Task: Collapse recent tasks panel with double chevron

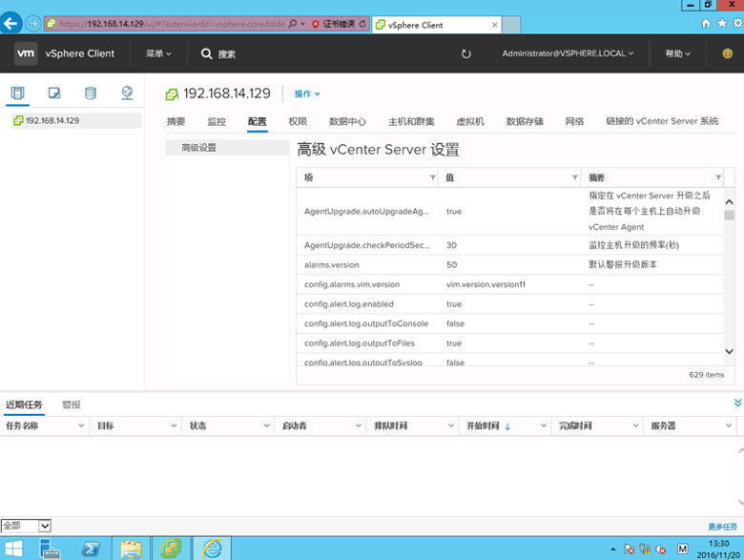Action: [738, 403]
